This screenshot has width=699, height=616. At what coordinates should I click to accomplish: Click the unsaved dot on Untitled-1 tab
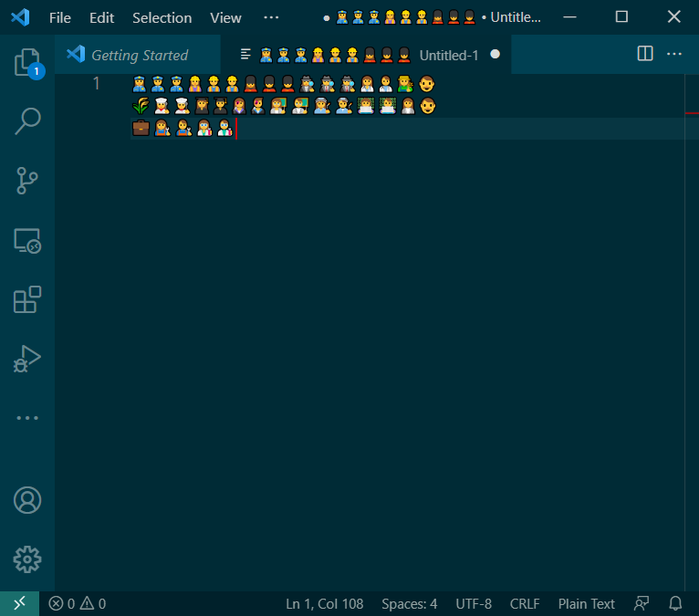click(495, 55)
